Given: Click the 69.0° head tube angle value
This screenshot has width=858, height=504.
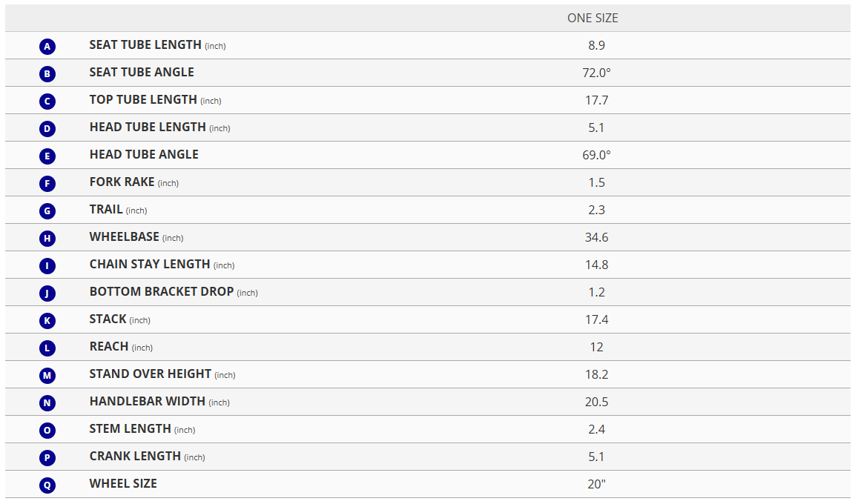Looking at the screenshot, I should [596, 155].
